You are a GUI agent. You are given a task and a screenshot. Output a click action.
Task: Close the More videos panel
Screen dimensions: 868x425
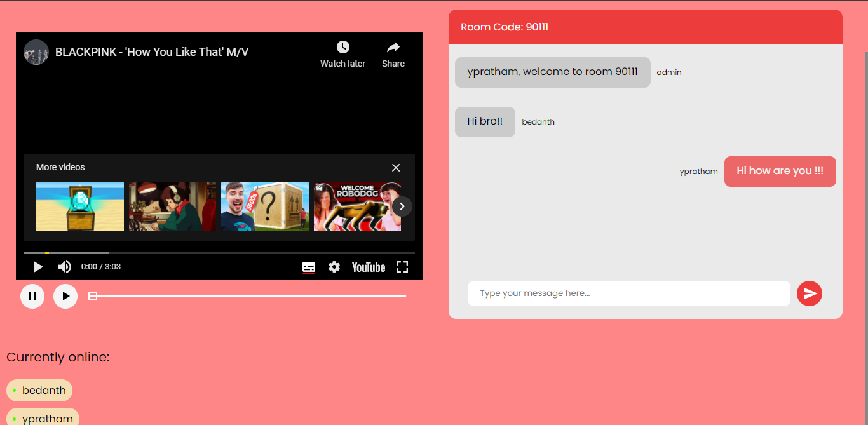[x=396, y=168]
